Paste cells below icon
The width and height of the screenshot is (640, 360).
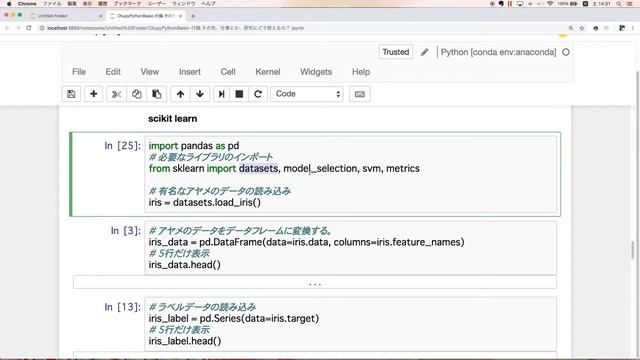tap(156, 94)
